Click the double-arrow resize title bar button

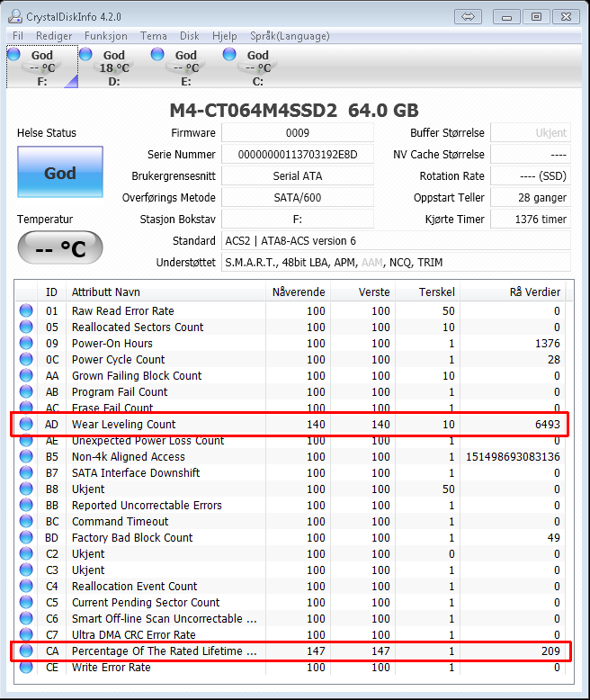coord(469,17)
